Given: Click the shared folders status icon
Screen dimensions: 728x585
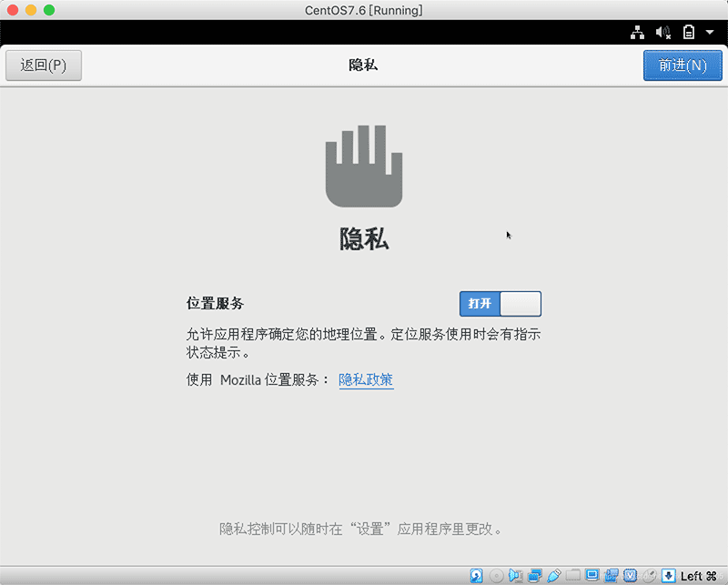Looking at the screenshot, I should click(x=574, y=575).
